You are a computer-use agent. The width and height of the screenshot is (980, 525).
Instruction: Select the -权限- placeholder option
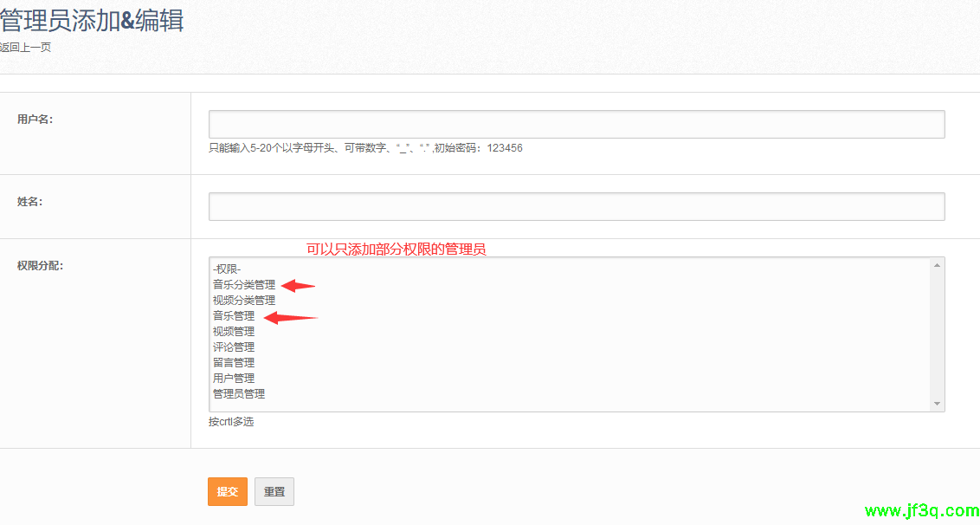[x=227, y=269]
